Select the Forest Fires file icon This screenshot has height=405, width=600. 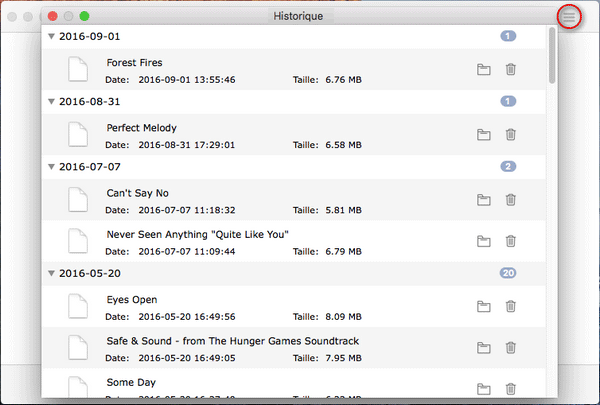tap(78, 70)
